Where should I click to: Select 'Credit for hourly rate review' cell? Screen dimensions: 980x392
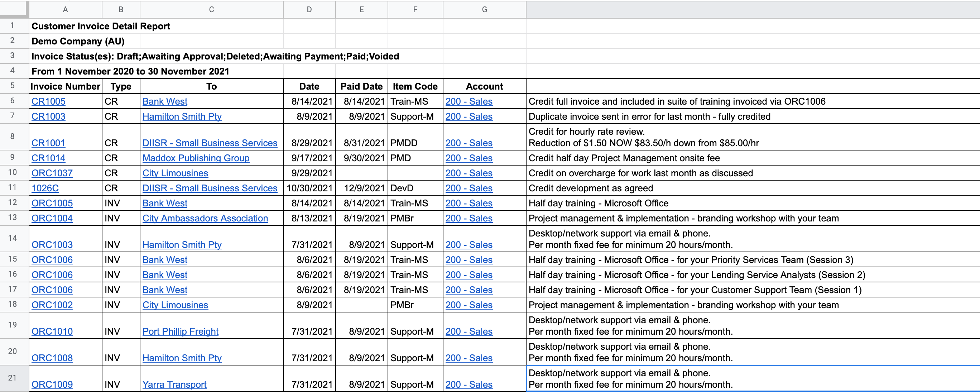[753, 137]
